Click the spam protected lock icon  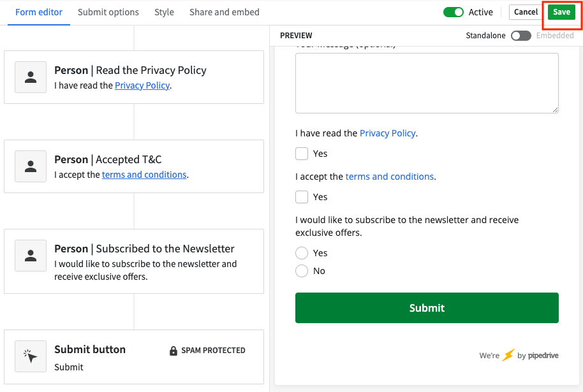pyautogui.click(x=173, y=351)
